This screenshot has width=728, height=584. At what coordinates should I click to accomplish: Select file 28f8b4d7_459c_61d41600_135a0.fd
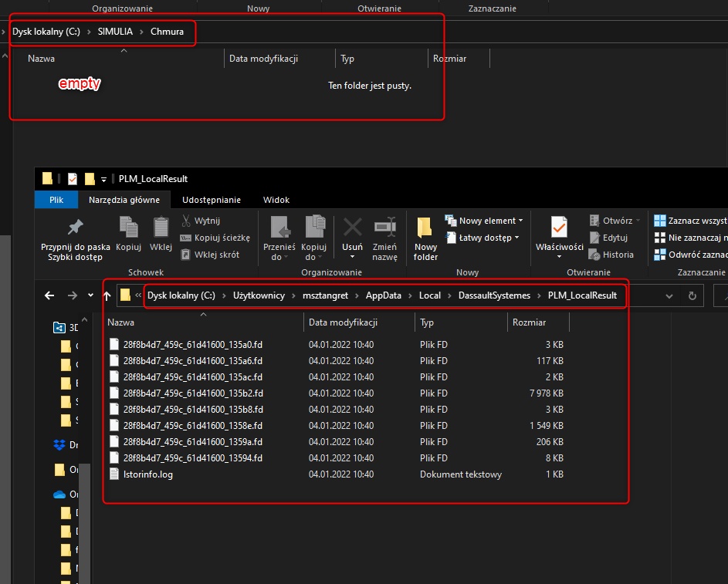[x=193, y=345]
